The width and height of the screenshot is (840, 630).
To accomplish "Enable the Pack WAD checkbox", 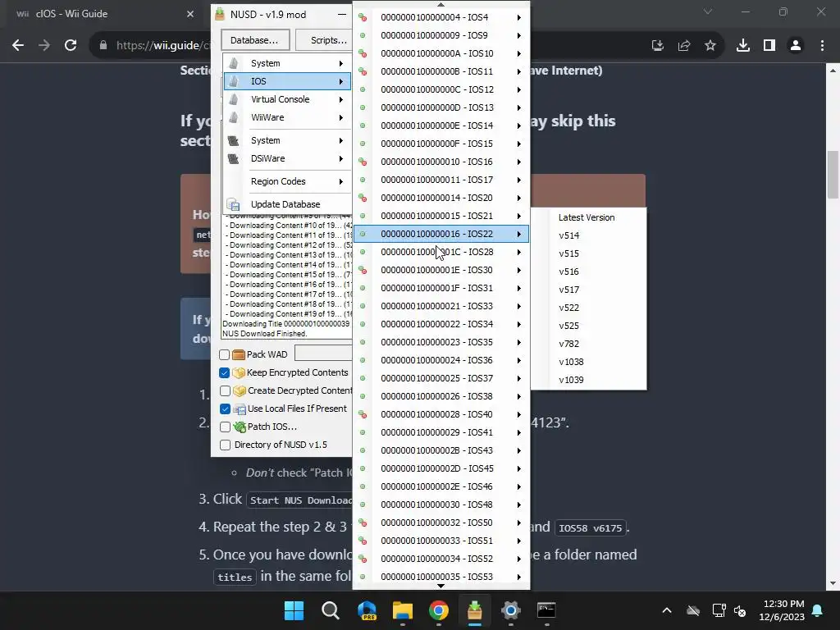I will coord(225,354).
